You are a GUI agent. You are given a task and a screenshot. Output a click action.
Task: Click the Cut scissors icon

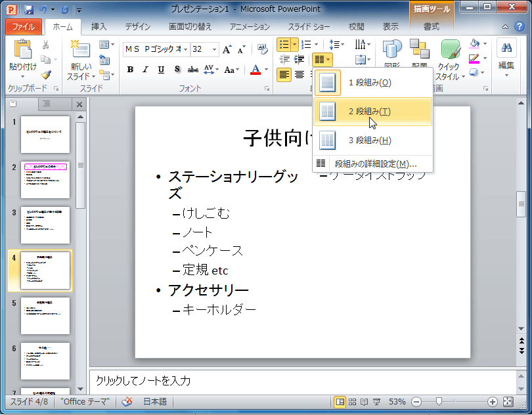[x=45, y=45]
